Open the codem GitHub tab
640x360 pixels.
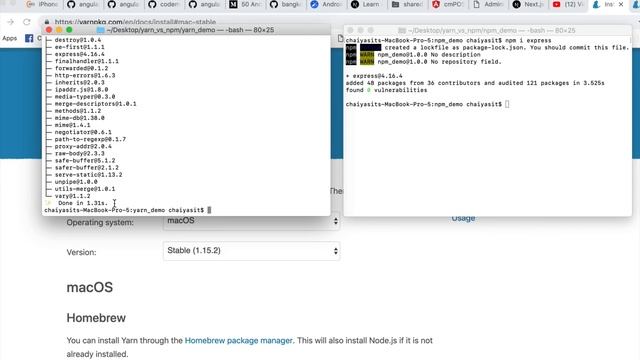click(x=164, y=4)
